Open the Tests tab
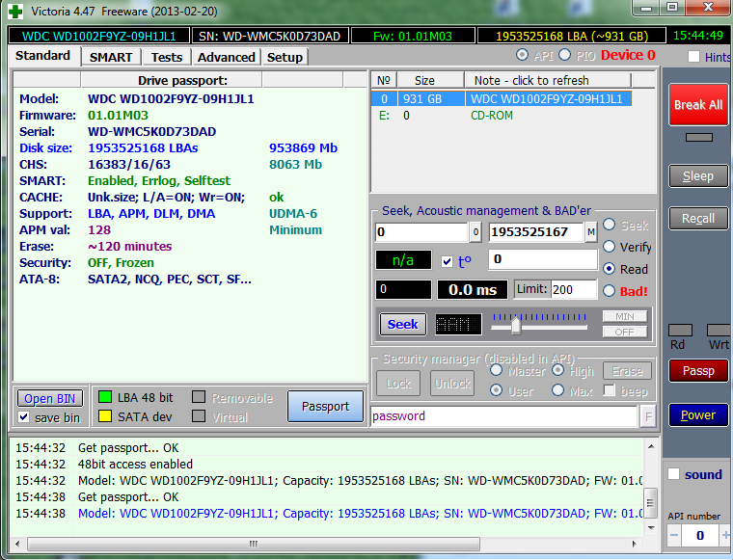 point(167,57)
